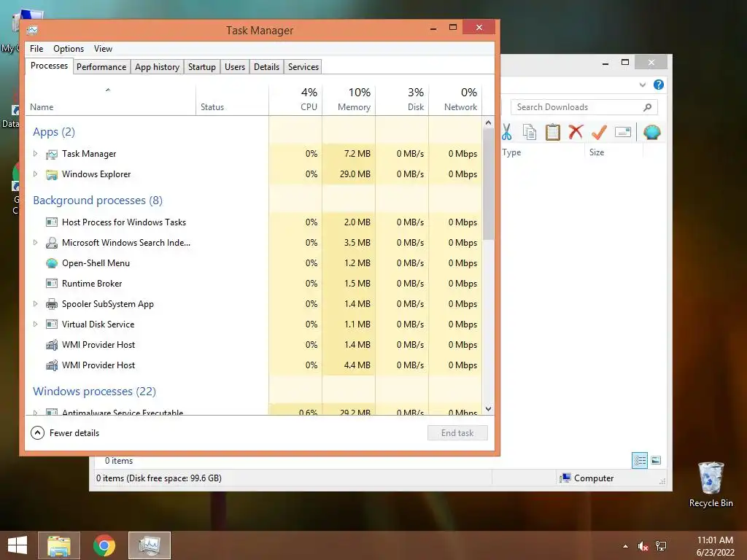Image resolution: width=747 pixels, height=560 pixels.
Task: Click the process list vertical scrollbar thumb
Action: click(488, 184)
